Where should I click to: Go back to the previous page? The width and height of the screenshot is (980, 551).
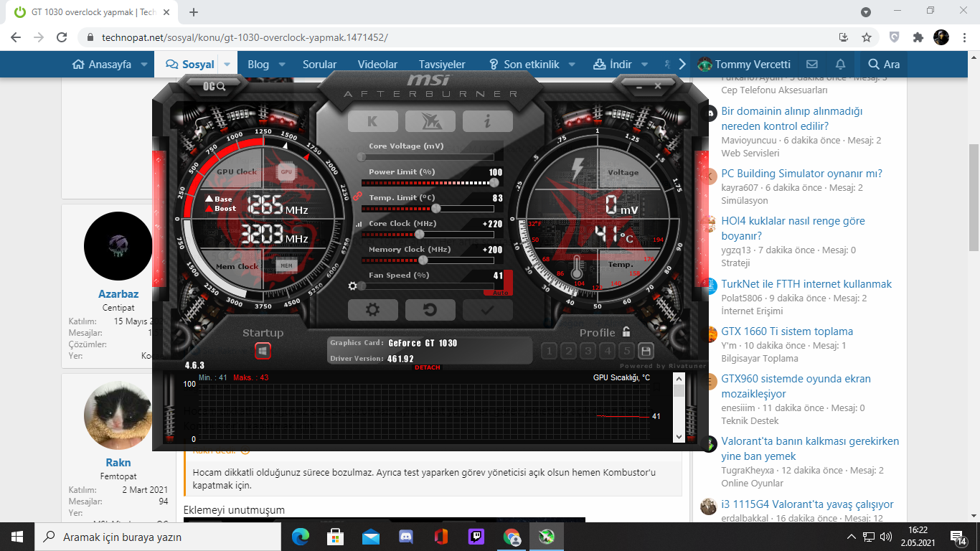tap(16, 37)
